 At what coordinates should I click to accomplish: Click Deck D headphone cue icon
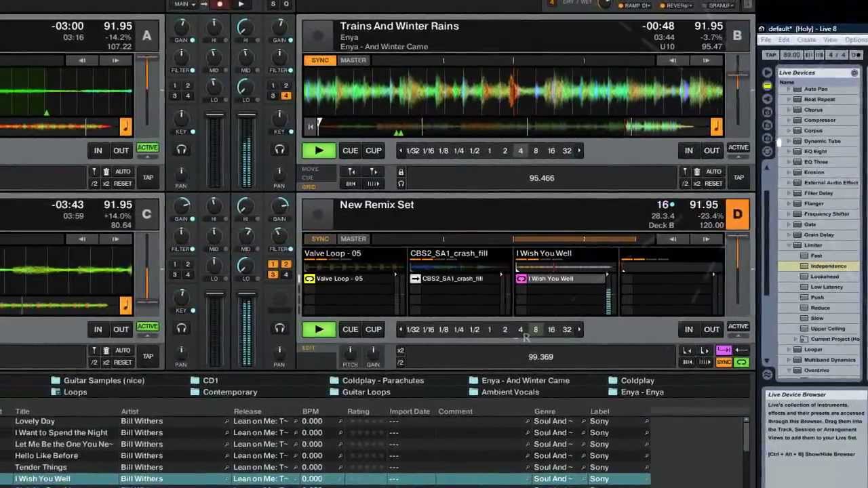(x=279, y=329)
